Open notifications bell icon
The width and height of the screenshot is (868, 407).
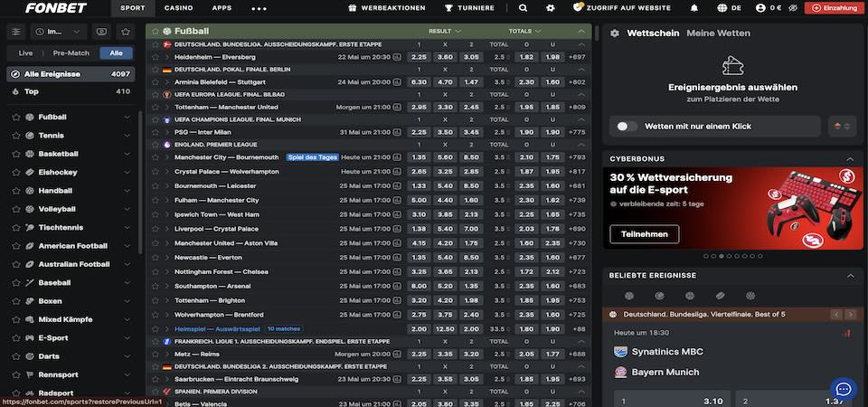click(x=694, y=8)
